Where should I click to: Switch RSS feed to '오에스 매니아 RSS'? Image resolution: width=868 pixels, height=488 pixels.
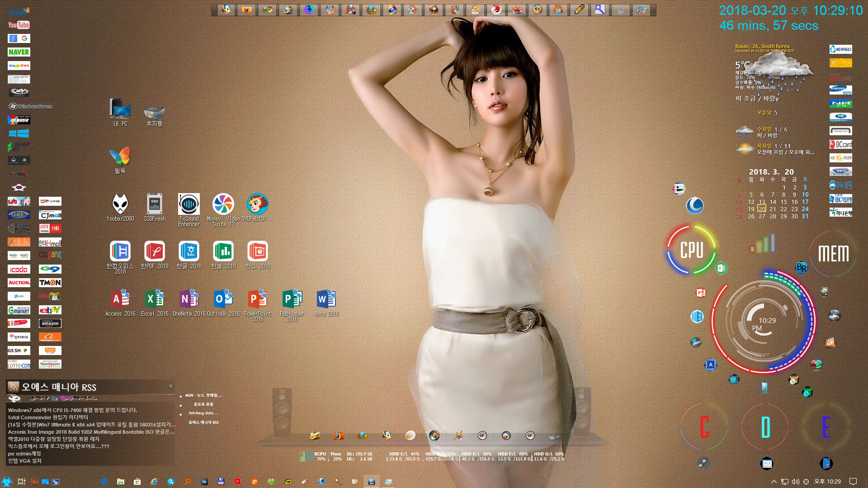203,422
